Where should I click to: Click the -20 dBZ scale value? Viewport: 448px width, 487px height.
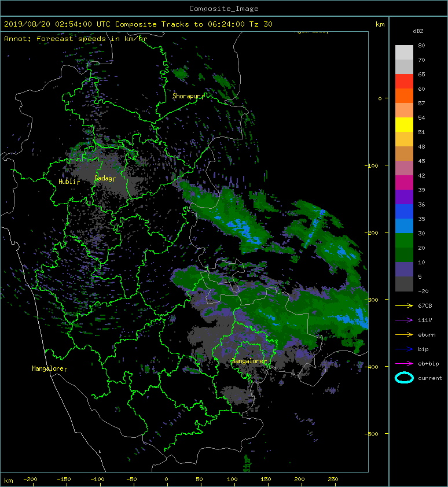click(423, 292)
